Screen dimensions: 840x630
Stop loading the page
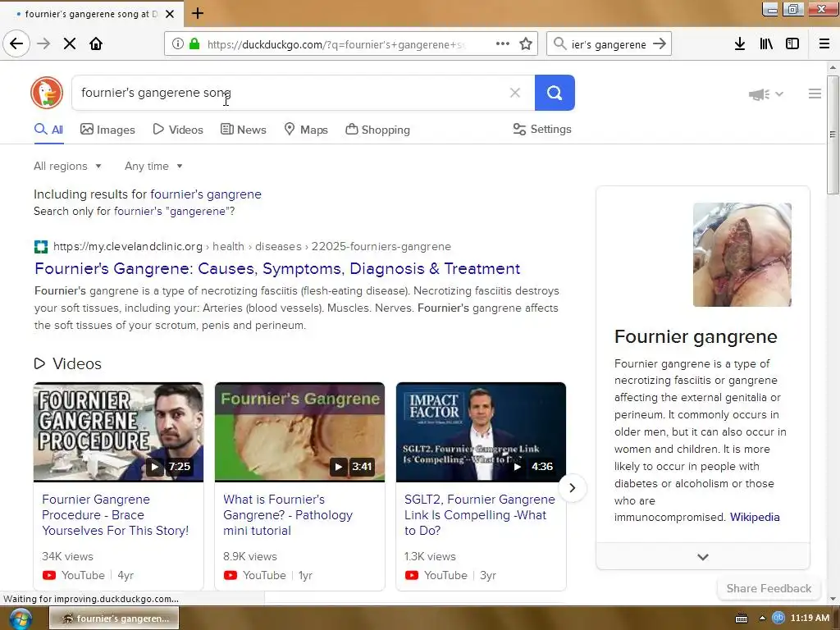point(70,44)
